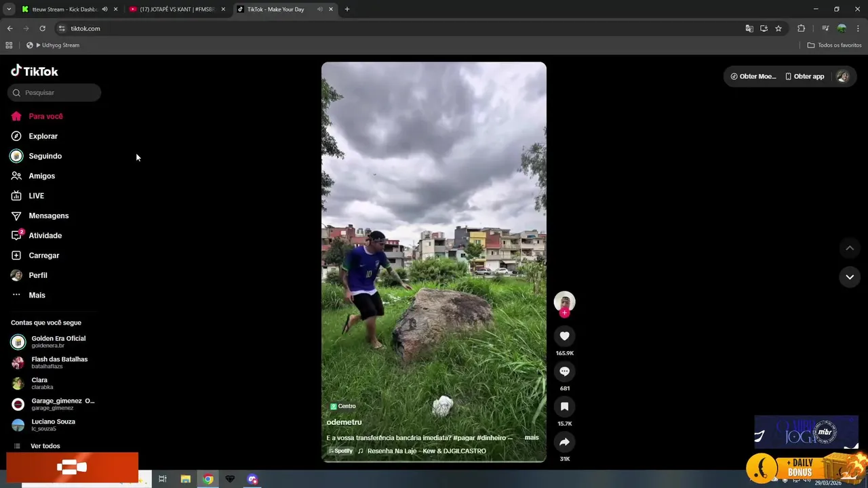
Task: Open Todos os favoritos folder
Action: [834, 45]
